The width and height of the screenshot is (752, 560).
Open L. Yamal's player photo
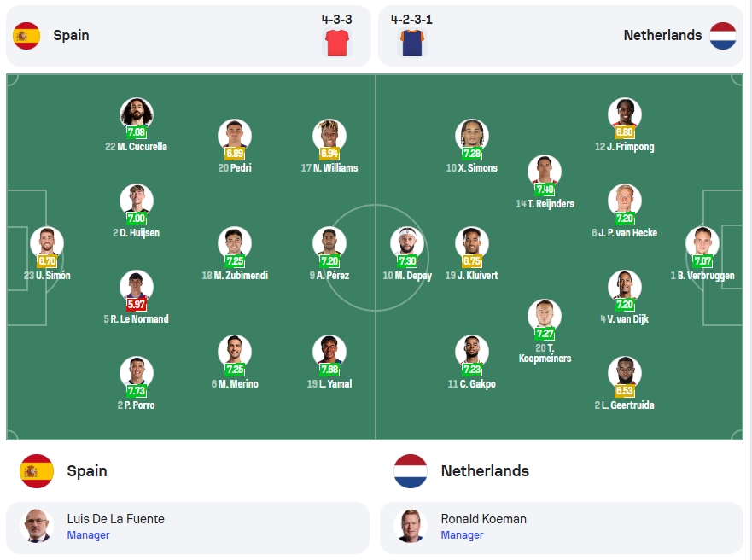coord(329,352)
